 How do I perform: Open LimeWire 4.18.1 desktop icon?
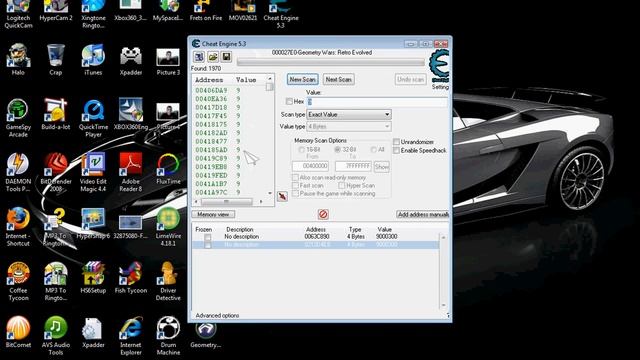pos(168,227)
